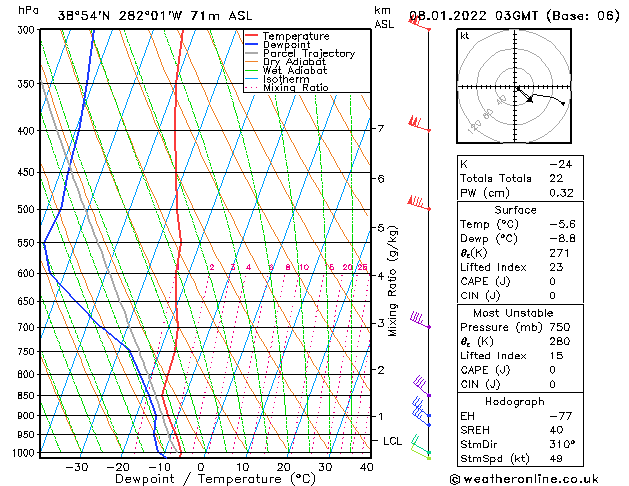Click the red wind barb at 500 hPa
The height and width of the screenshot is (486, 629).
(419, 202)
